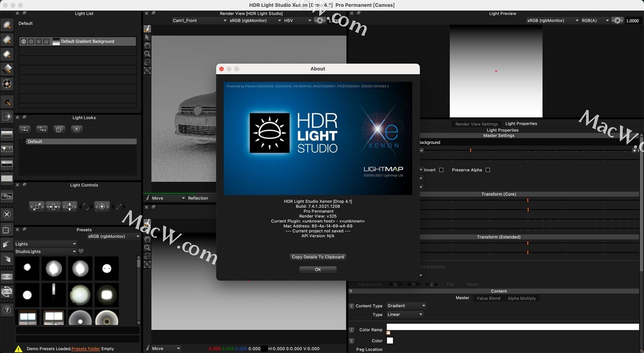
Task: Select the Master content tab
Action: click(462, 298)
